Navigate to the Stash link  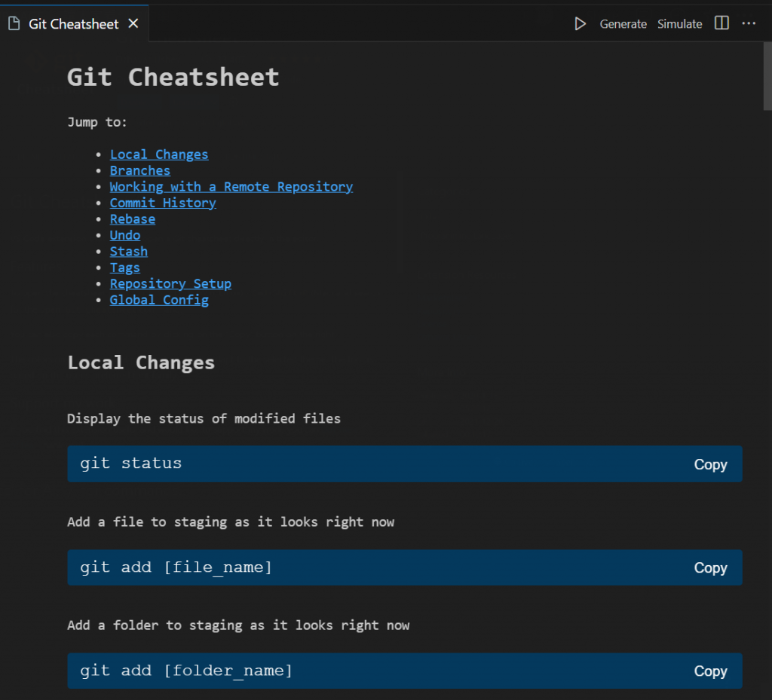pyautogui.click(x=128, y=252)
